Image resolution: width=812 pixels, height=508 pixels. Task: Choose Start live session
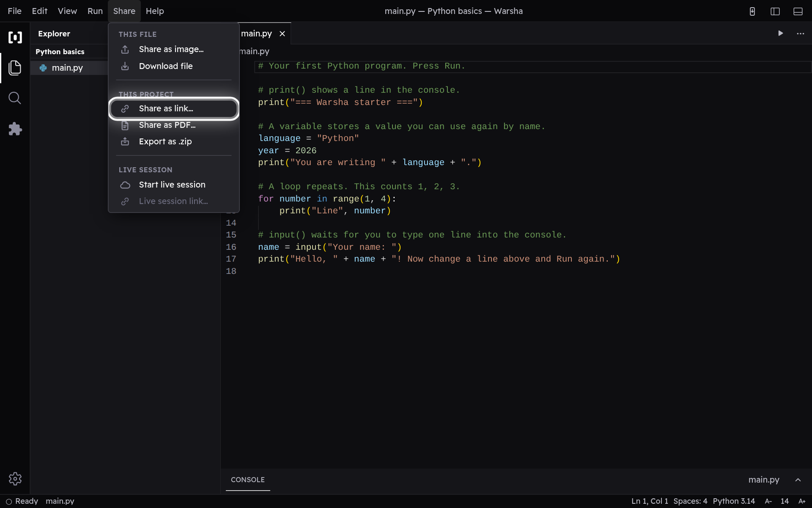pyautogui.click(x=174, y=185)
